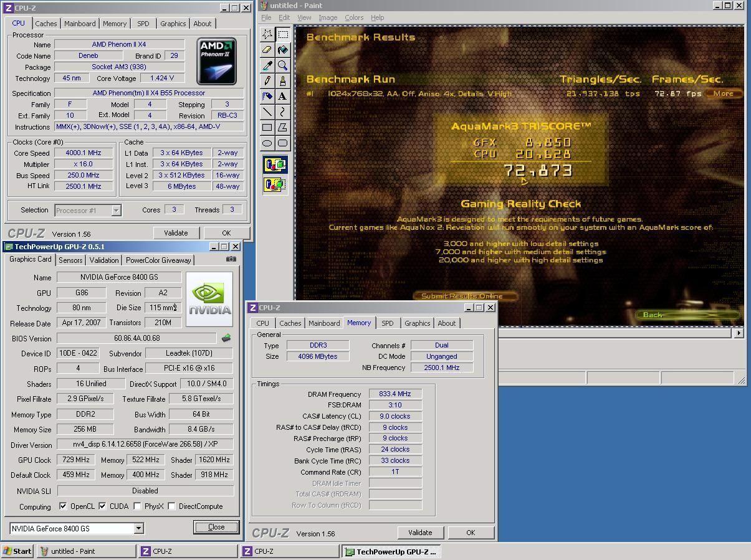Click the Close button in GPU-Z

point(216,527)
